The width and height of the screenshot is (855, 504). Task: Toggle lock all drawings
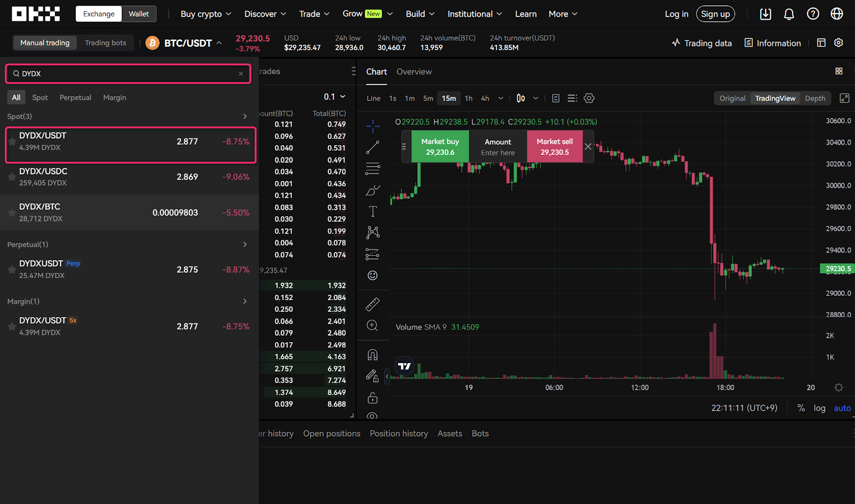click(372, 398)
